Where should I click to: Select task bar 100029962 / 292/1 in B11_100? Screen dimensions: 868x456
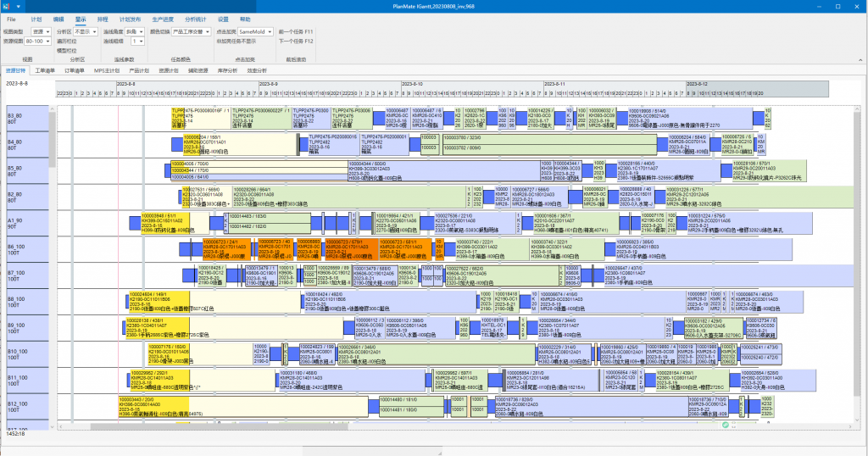pos(203,381)
